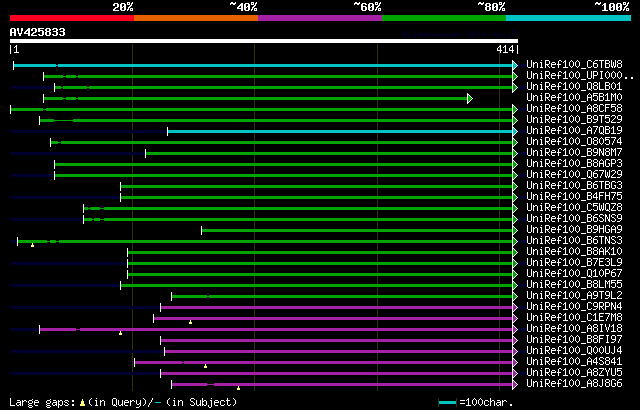The image size is (640, 410).
Task: Click the UniRef100_A7QB19 label text
Action: click(x=574, y=131)
